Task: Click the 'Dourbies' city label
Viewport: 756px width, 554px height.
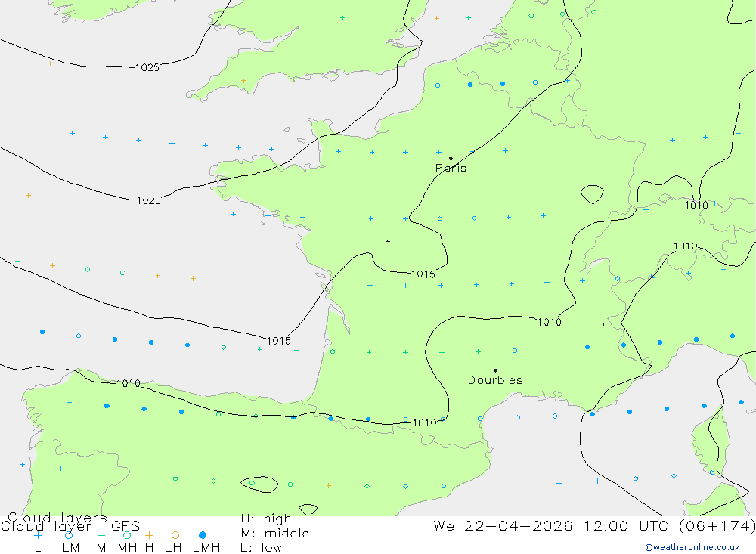Action: 495,380
